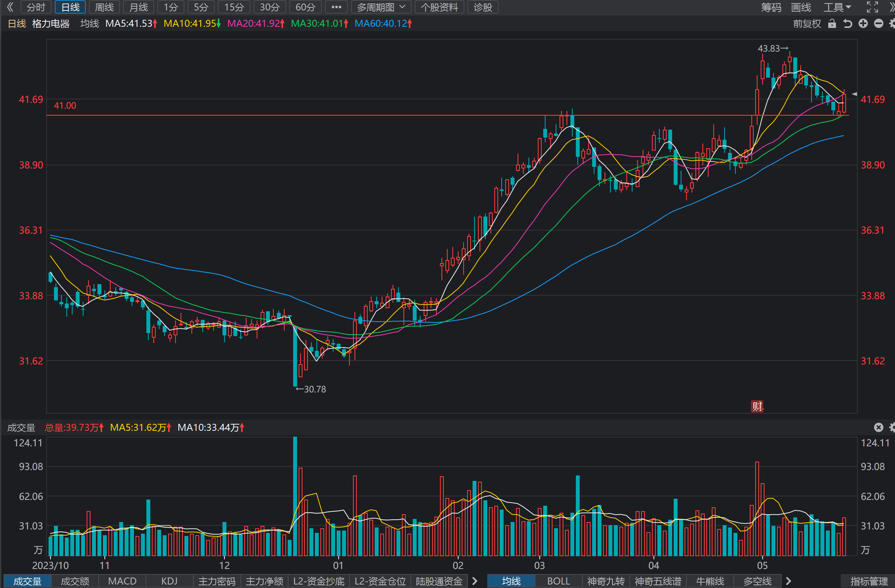Switch to KDJ indicator
The width and height of the screenshot is (895, 588).
169,581
